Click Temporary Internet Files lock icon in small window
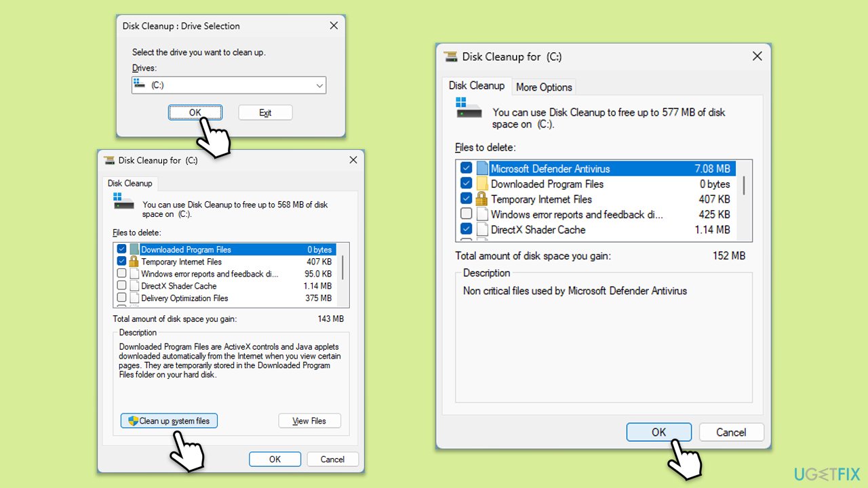 coord(134,262)
